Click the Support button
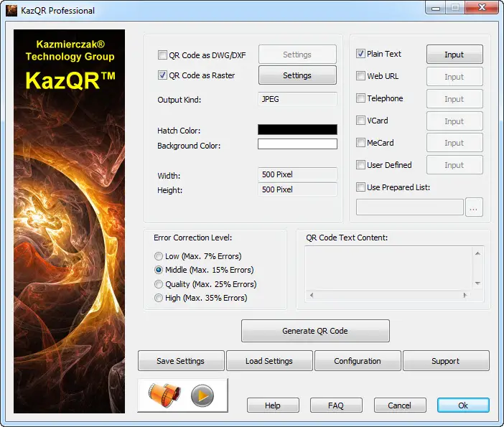The height and width of the screenshot is (427, 504). click(x=446, y=361)
